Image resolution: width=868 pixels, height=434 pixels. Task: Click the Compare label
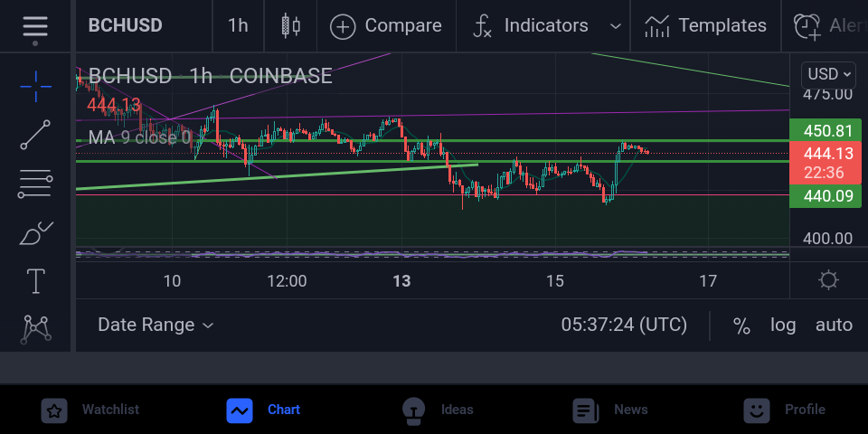coord(403,25)
